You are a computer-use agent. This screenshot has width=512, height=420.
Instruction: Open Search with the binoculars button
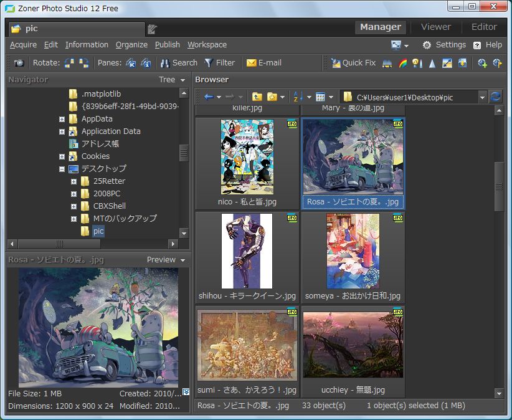tap(179, 63)
